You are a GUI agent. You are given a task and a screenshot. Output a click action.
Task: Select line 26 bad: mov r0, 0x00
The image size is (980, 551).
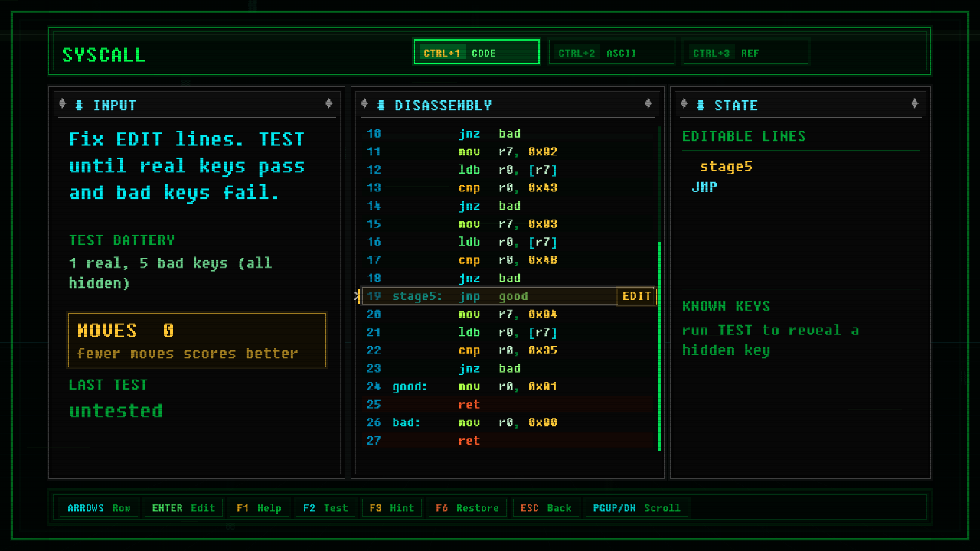click(x=508, y=422)
